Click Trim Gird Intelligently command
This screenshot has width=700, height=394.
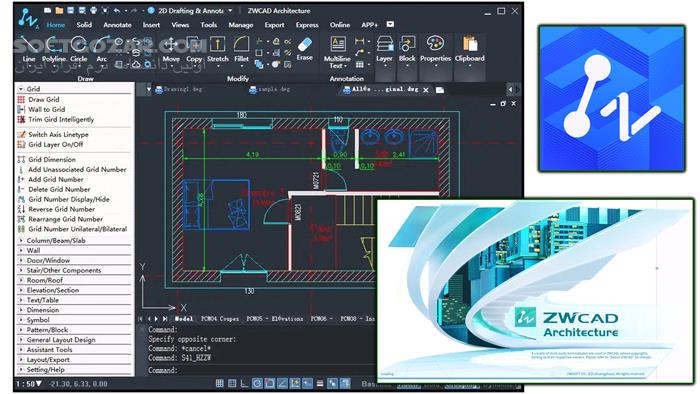[x=61, y=120]
